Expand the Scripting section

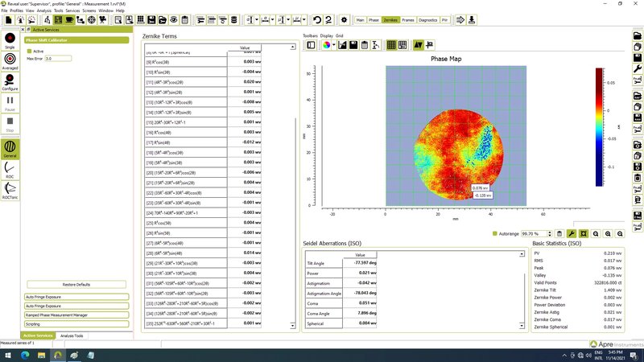pyautogui.click(x=76, y=324)
